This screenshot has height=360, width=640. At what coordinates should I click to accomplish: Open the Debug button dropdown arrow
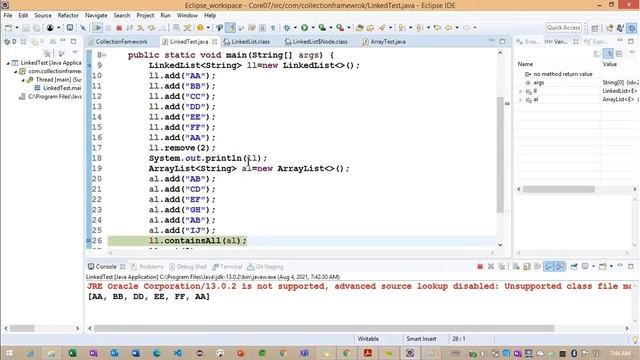(x=295, y=28)
